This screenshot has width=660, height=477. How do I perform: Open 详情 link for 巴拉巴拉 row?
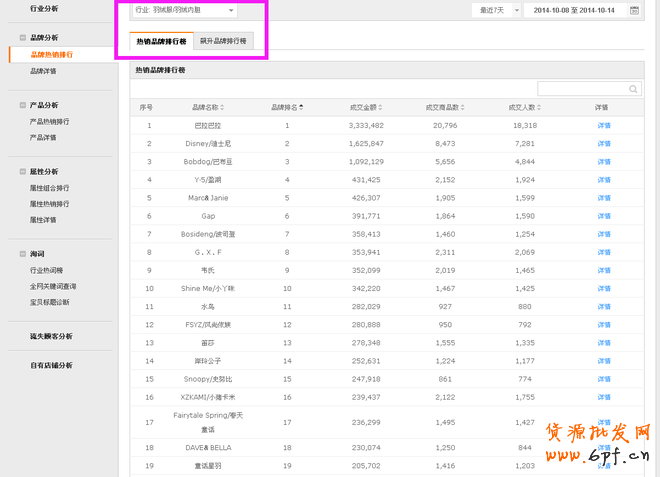pos(603,126)
